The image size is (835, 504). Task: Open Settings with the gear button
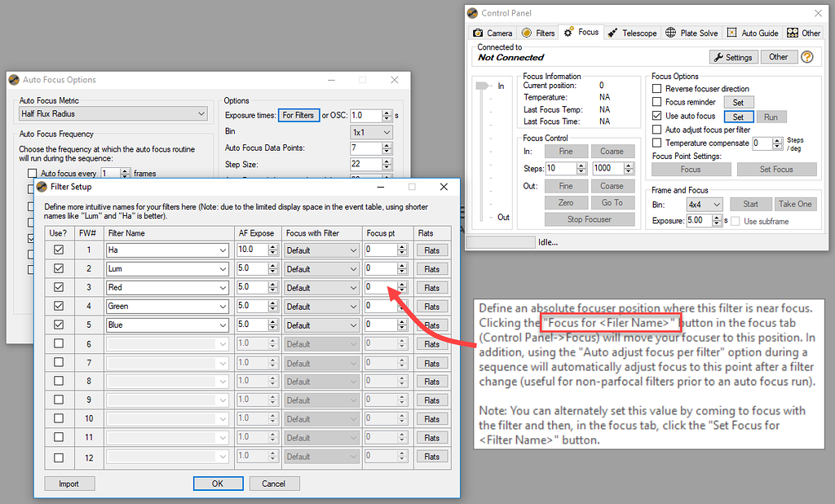tap(733, 56)
